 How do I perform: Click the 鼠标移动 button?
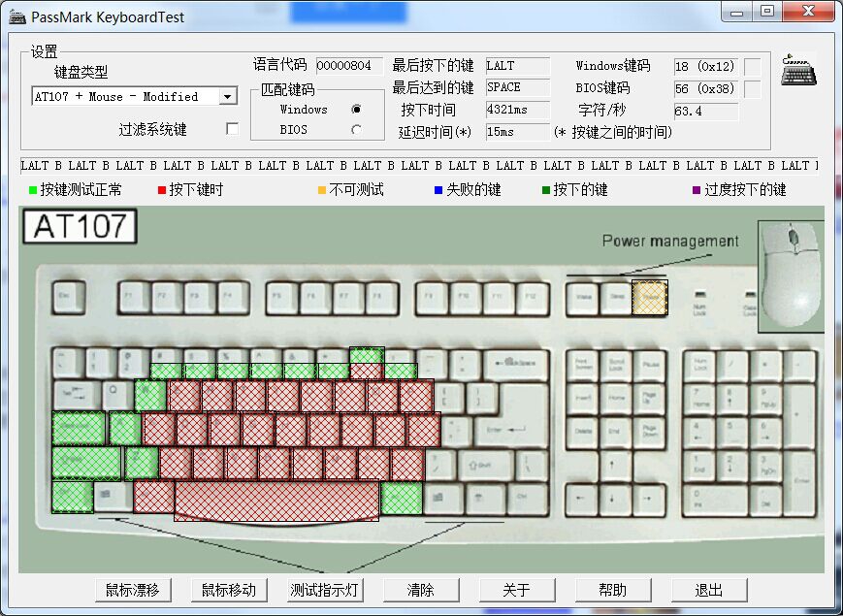229,590
